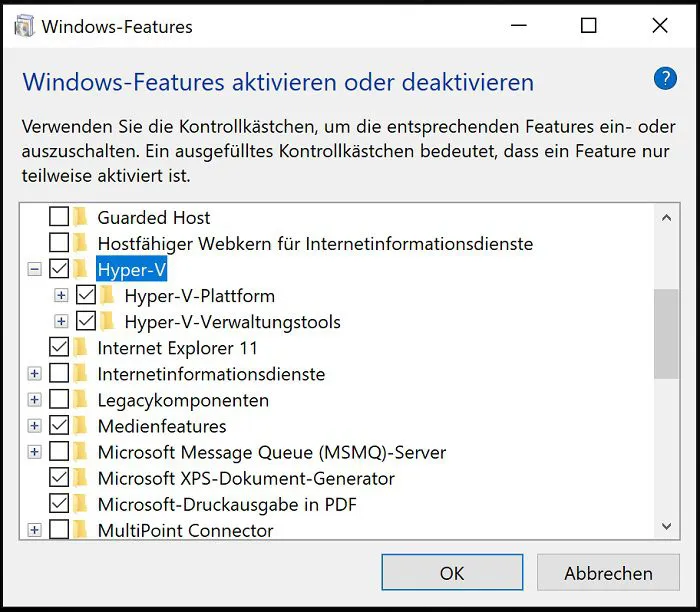Disable the Internet Explorer 11 checkbox
700x612 pixels.
pyautogui.click(x=59, y=347)
